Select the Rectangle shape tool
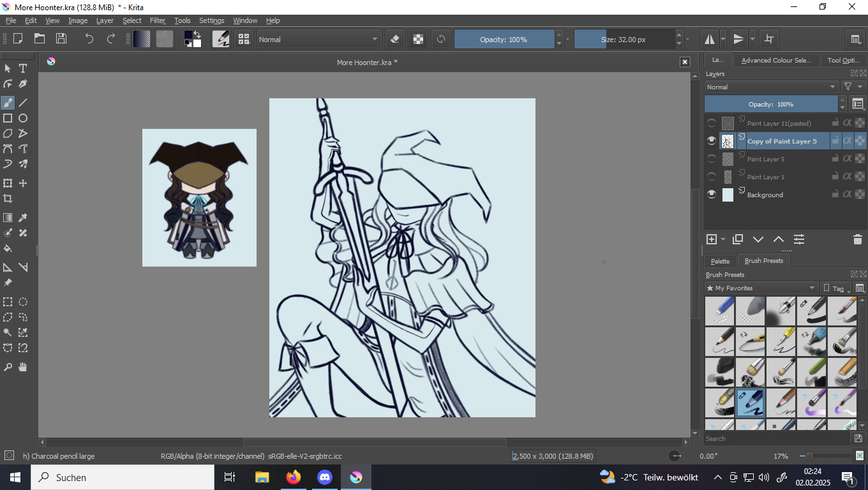The image size is (868, 490). tap(8, 118)
